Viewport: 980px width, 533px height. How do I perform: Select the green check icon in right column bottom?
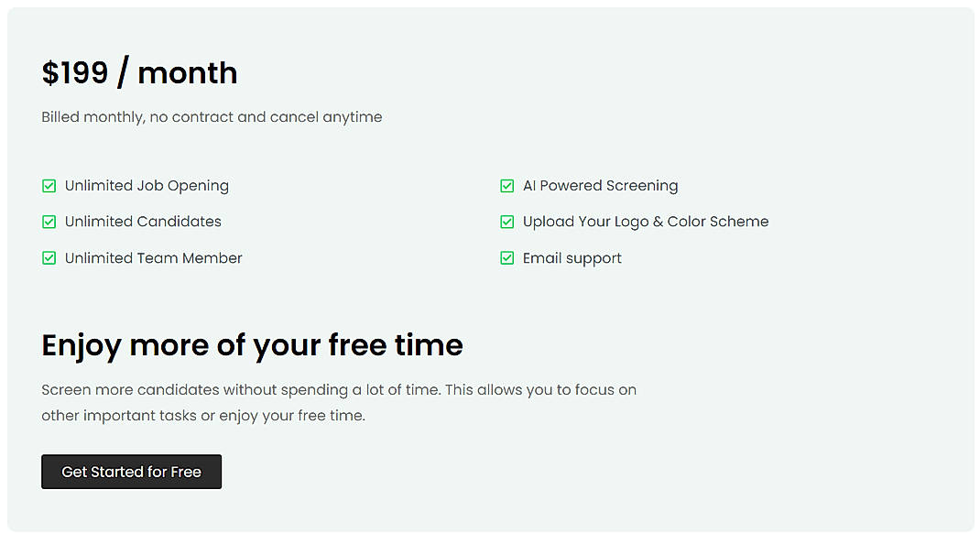(507, 258)
